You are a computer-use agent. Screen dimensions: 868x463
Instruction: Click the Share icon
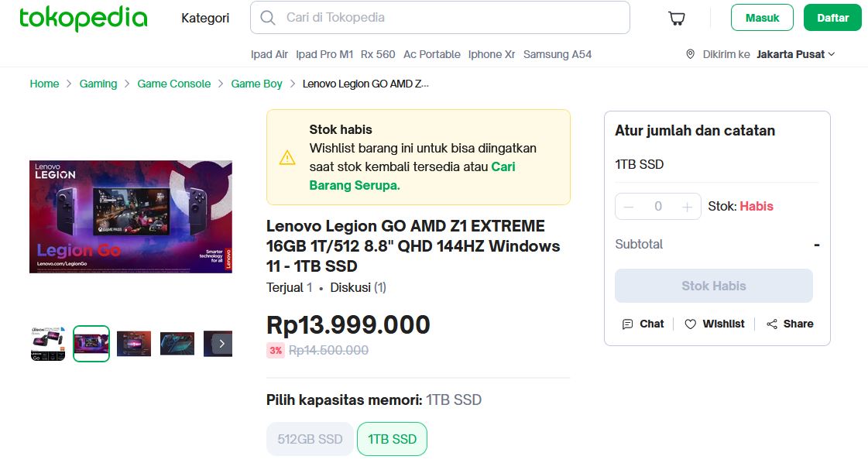tap(772, 324)
